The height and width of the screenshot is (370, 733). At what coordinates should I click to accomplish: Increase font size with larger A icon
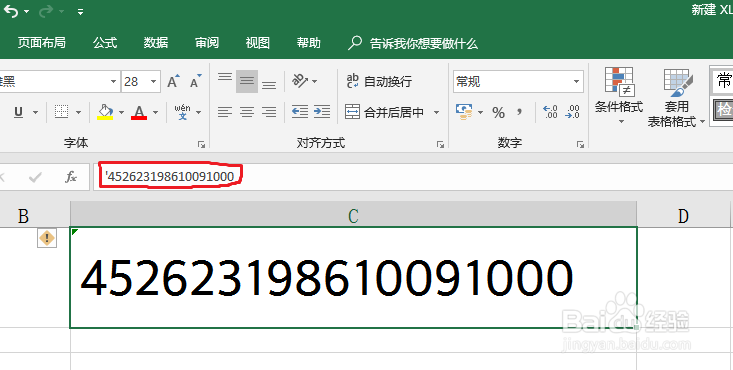(173, 81)
